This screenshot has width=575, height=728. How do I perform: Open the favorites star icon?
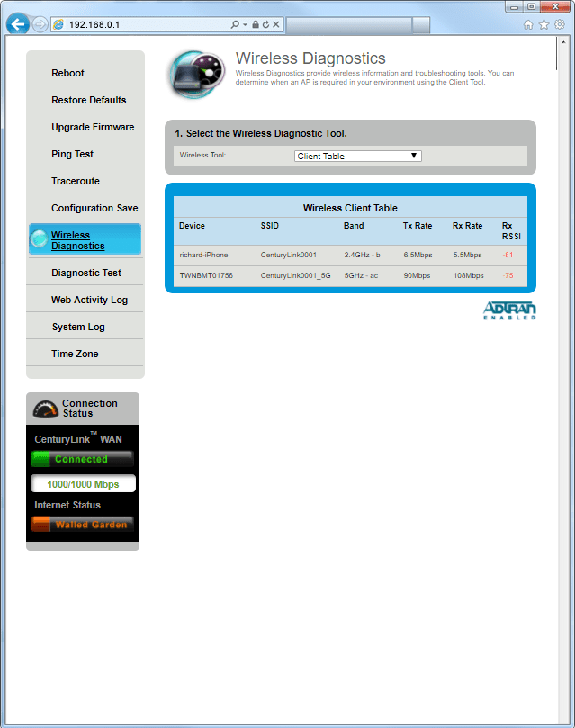[x=544, y=24]
